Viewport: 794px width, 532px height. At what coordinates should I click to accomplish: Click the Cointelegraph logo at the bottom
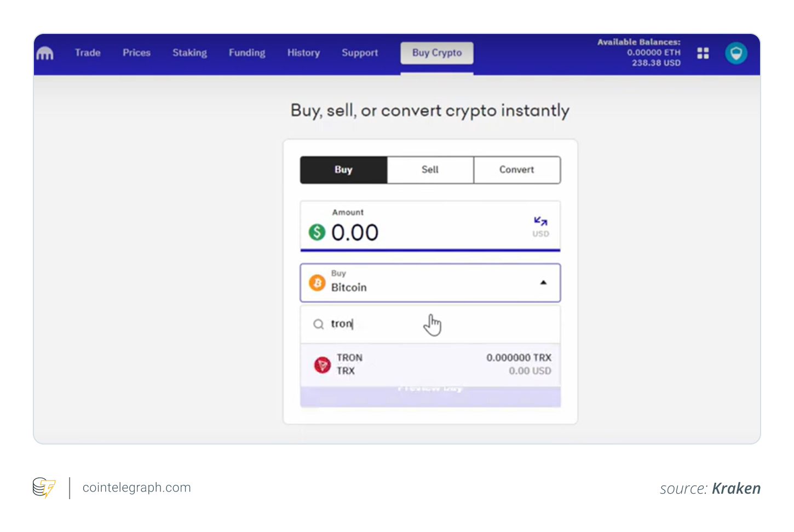coord(44,487)
